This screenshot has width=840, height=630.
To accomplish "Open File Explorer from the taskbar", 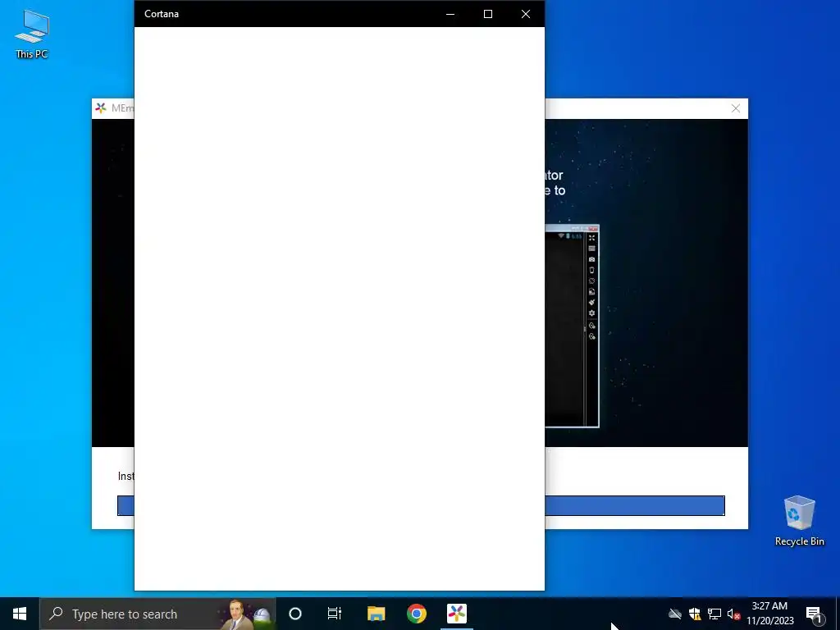I will 376,614.
